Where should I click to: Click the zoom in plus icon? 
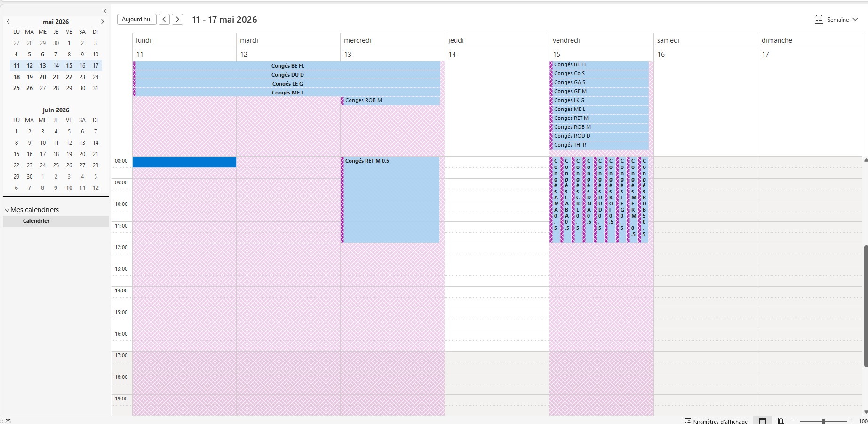pos(851,421)
